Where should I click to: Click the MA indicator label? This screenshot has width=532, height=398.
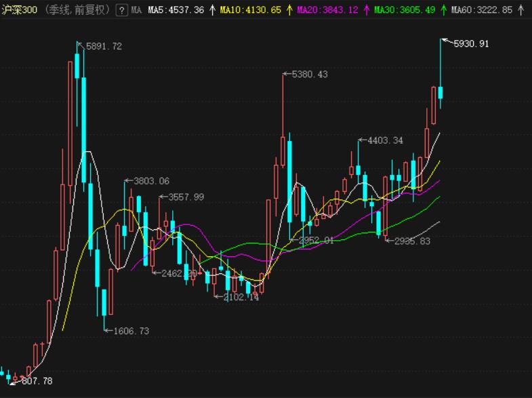click(136, 10)
